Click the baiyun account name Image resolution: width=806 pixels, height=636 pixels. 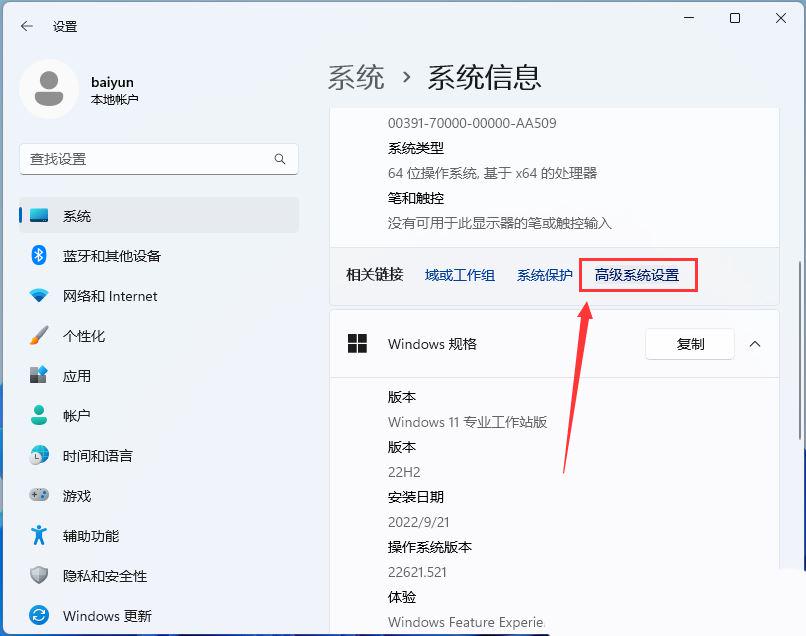112,82
